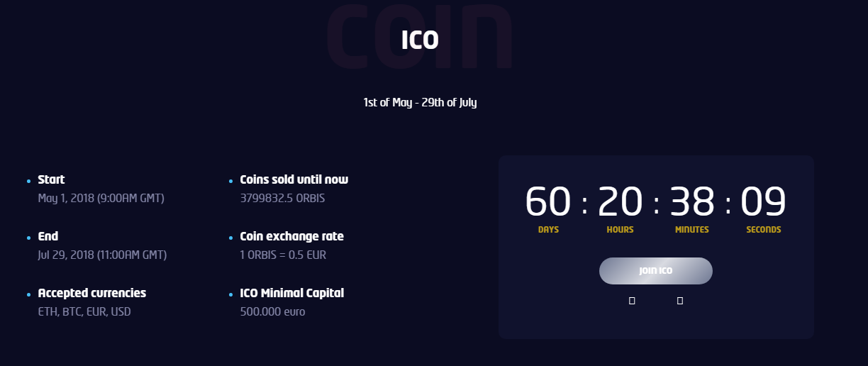Click the right icon below Join ICO

680,301
